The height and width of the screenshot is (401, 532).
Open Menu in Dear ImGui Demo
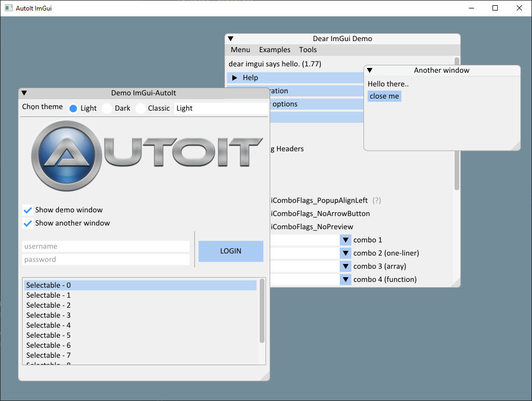pos(240,50)
